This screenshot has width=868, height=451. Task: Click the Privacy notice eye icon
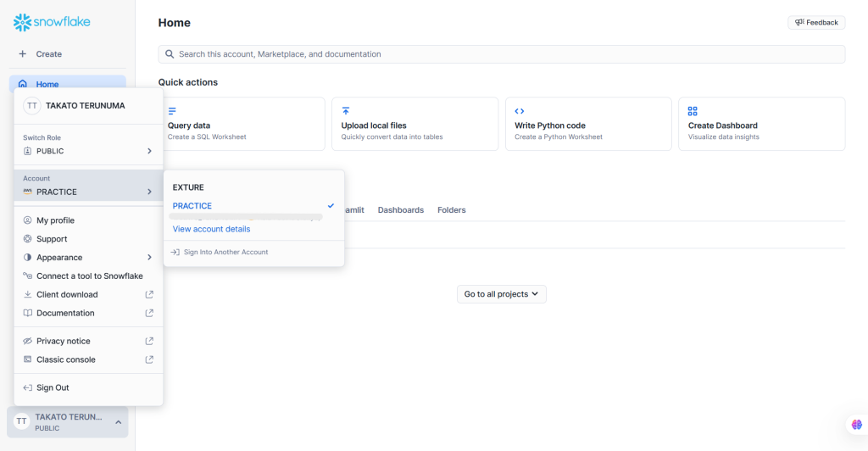tap(28, 341)
